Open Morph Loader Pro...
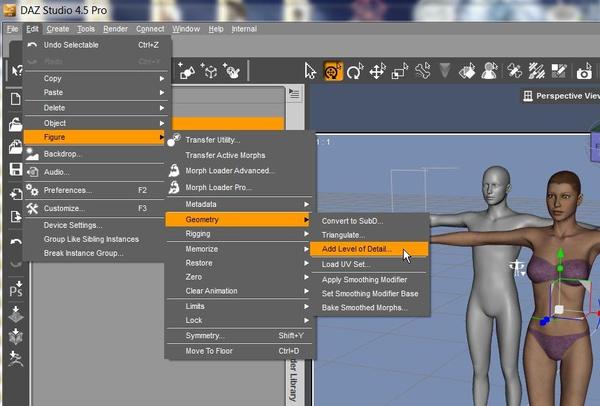Screen dimensions: 600x406 coord(238,188)
